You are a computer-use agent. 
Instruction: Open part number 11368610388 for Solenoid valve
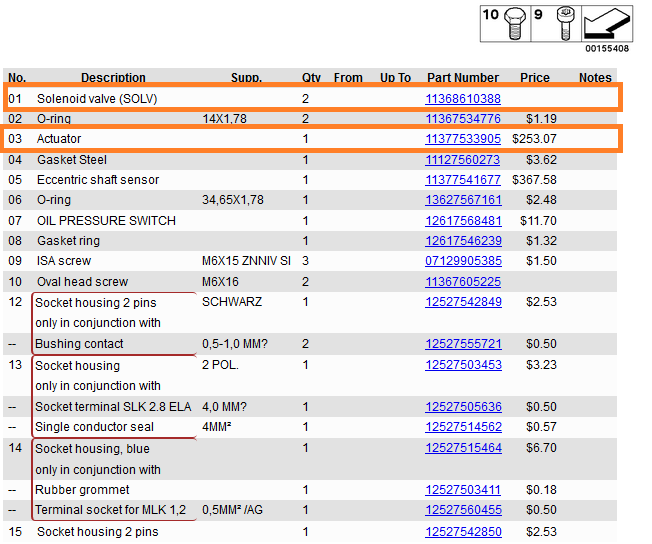click(463, 99)
